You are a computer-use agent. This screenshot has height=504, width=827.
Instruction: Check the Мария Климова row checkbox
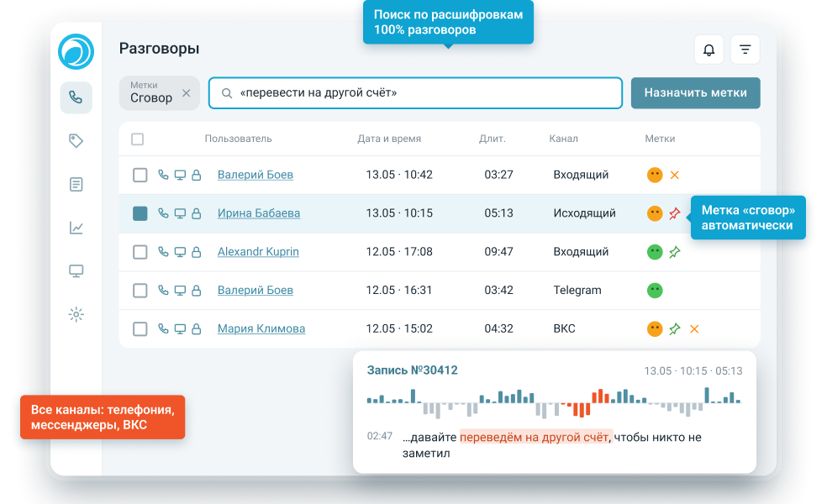point(140,329)
